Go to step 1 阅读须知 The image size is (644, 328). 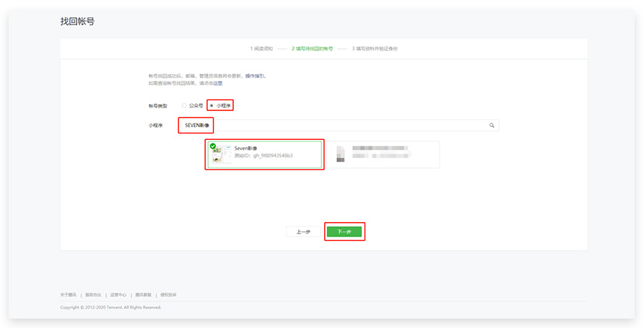[x=261, y=49]
